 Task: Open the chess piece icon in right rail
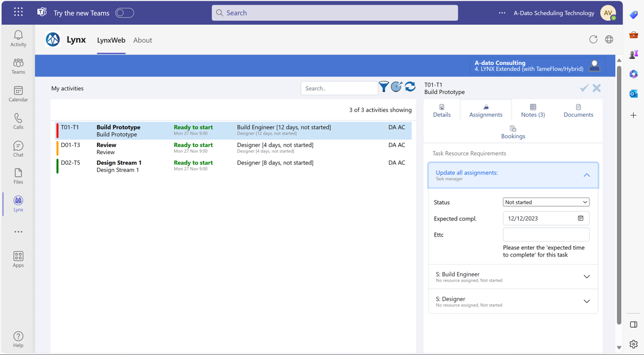click(633, 55)
